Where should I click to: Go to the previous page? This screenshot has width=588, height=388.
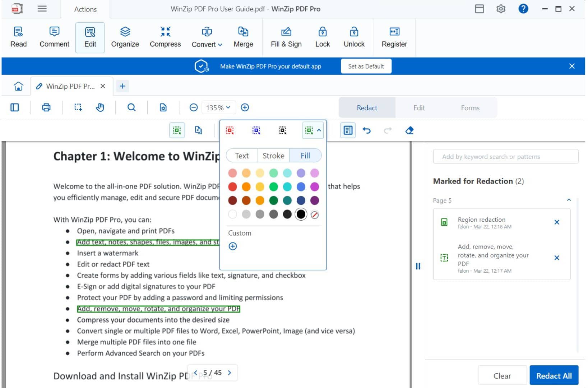pyautogui.click(x=196, y=373)
